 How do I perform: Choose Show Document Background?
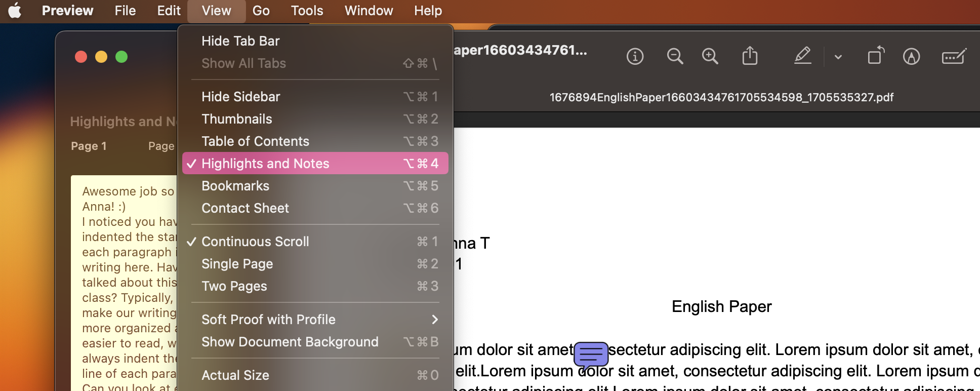point(315,342)
